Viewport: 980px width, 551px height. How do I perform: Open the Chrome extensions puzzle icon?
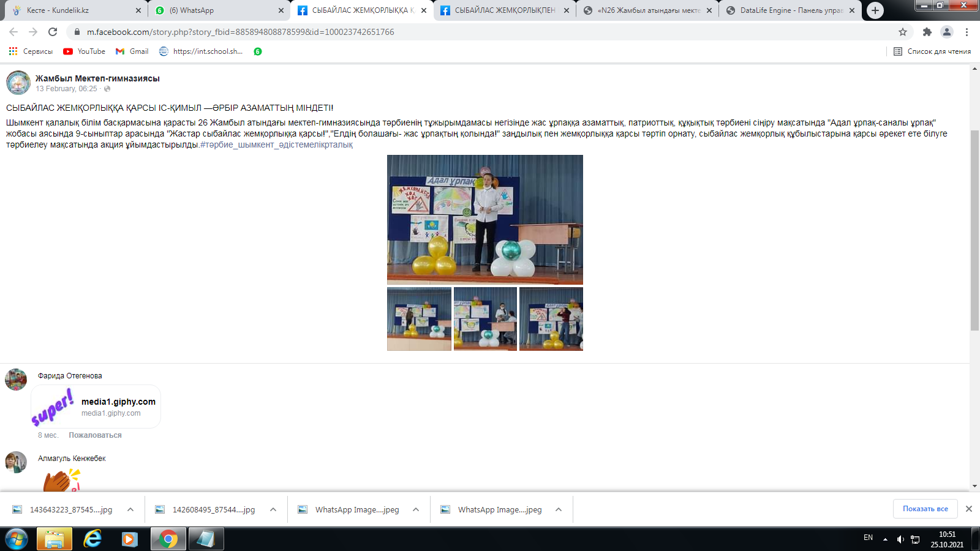(927, 32)
